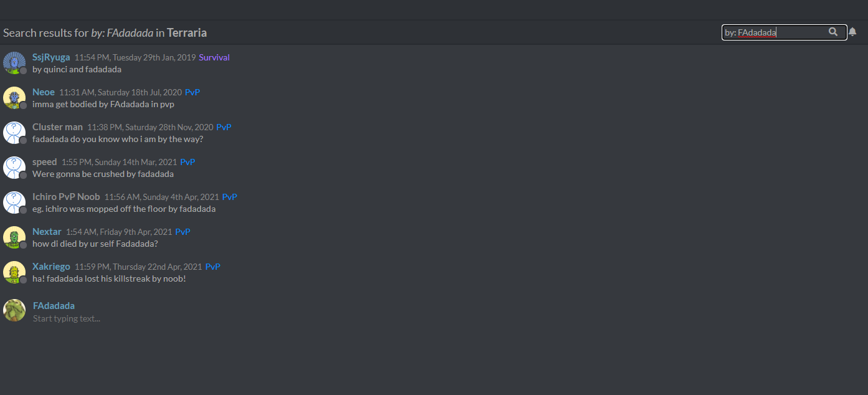Click FAdadada's profile thumbnail near text box
The height and width of the screenshot is (395, 868).
pos(14,310)
